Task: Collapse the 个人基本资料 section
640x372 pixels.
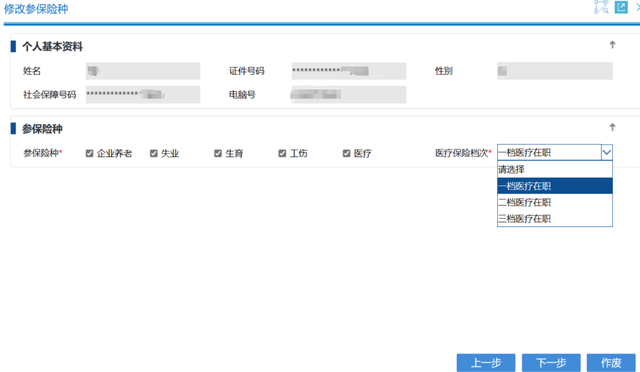Action: point(612,45)
